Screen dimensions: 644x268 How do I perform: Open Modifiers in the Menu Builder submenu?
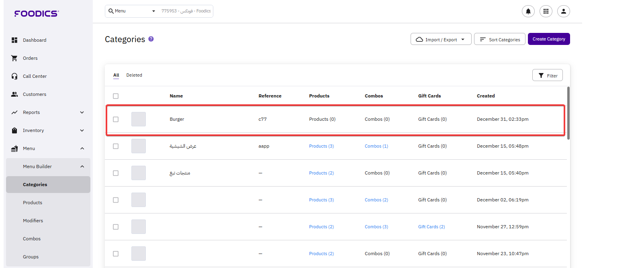[x=33, y=221]
